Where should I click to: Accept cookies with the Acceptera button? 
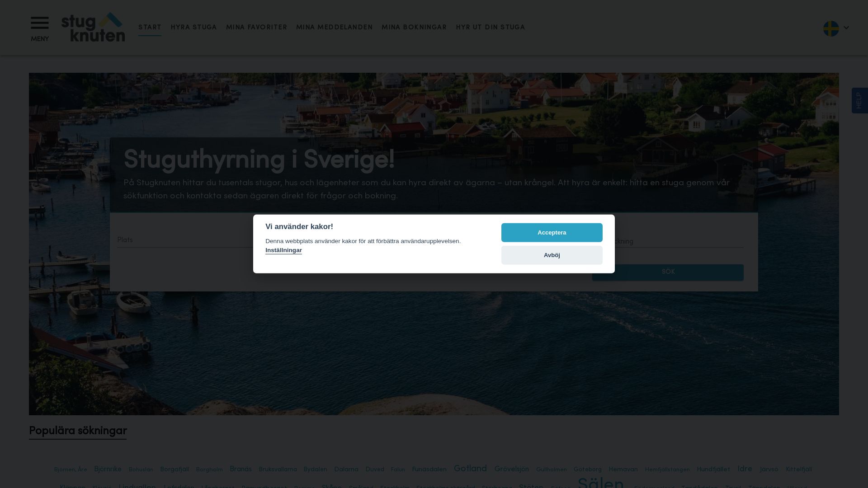[x=552, y=233]
